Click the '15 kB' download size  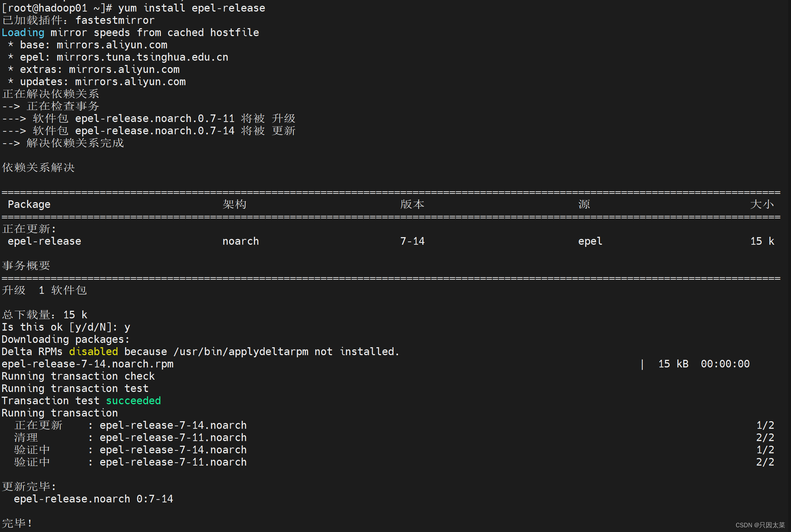(673, 364)
